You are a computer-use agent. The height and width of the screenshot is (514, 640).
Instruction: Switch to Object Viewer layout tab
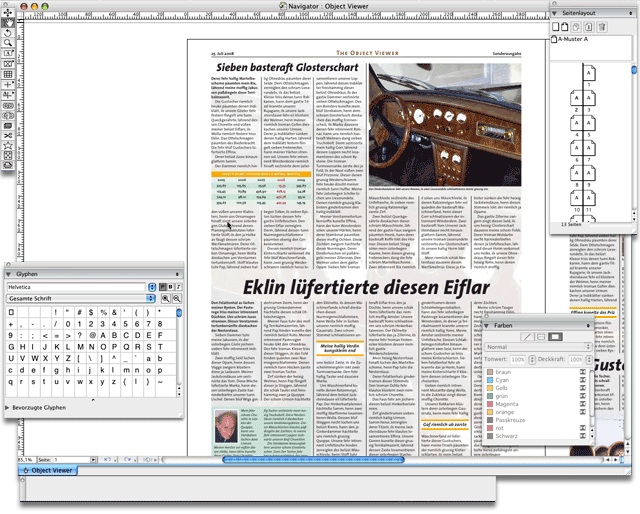coord(48,470)
